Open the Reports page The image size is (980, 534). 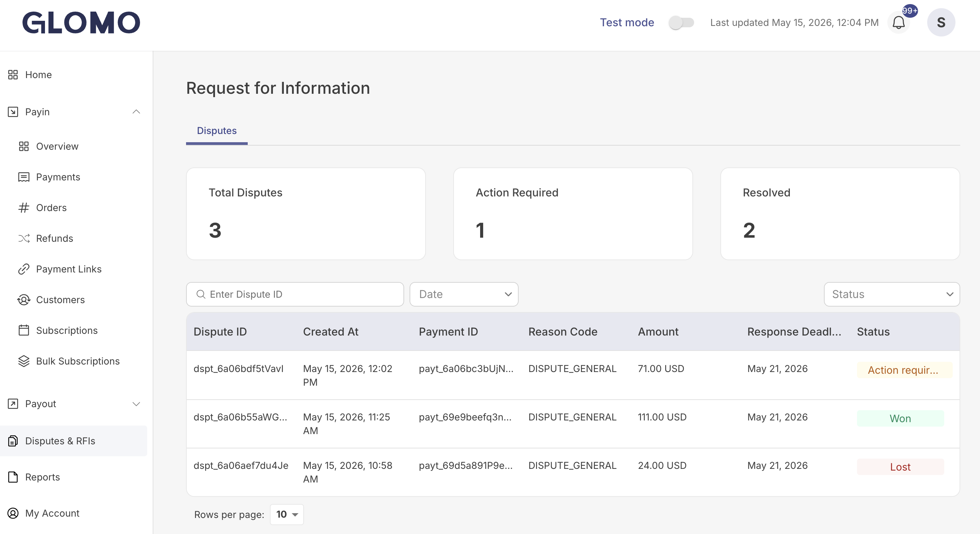click(x=43, y=477)
